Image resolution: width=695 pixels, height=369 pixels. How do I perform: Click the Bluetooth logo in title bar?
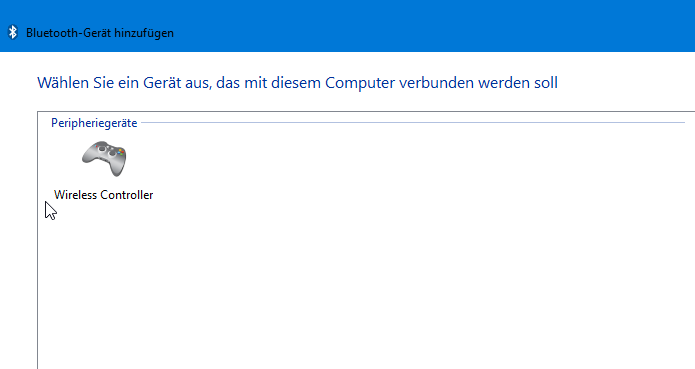coord(13,32)
